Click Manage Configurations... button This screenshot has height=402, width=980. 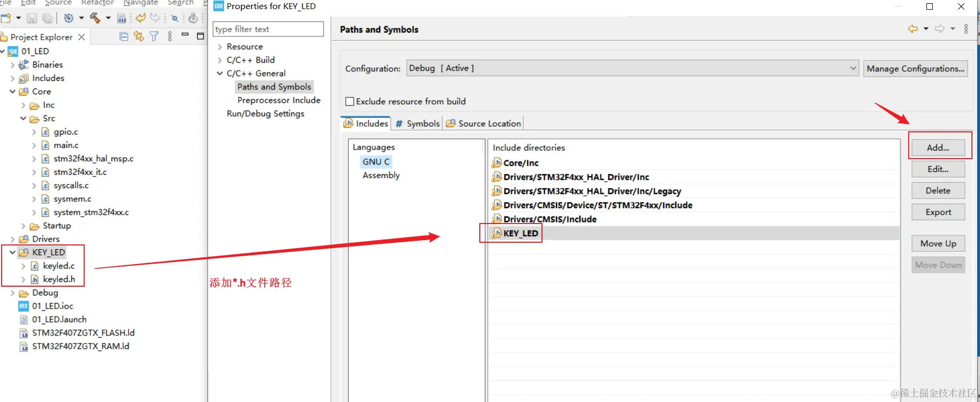916,69
